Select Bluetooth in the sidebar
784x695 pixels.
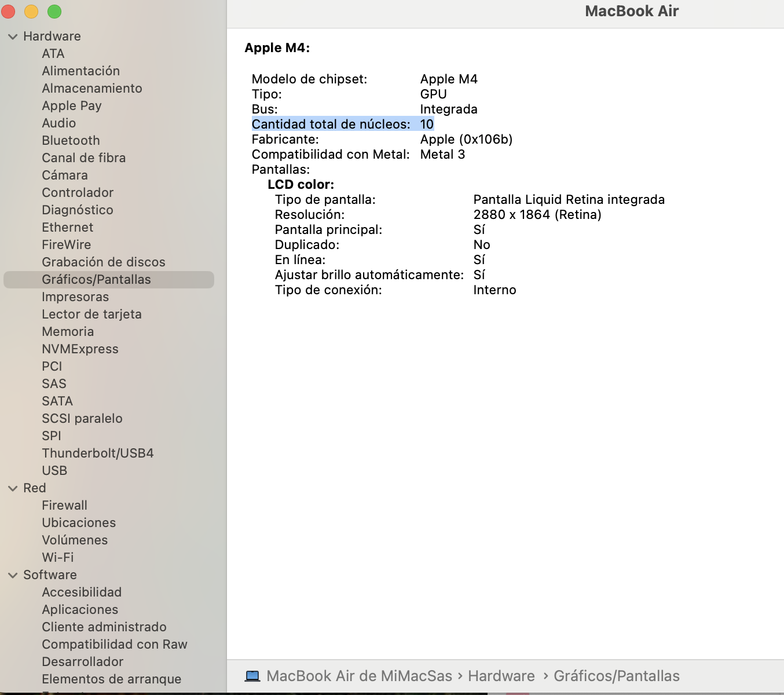click(x=70, y=140)
